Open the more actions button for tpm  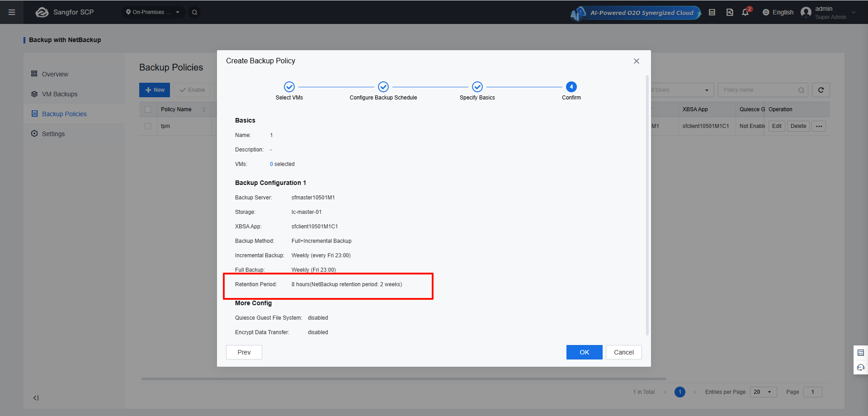(x=819, y=126)
